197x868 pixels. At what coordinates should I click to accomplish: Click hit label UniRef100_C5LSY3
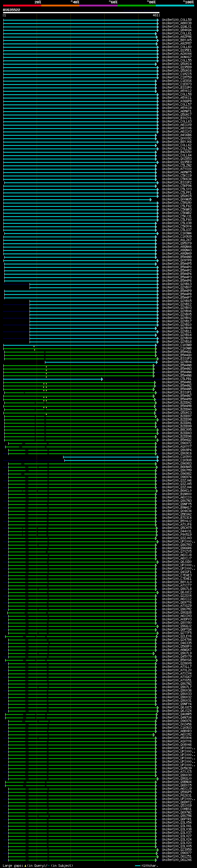[x=177, y=189]
